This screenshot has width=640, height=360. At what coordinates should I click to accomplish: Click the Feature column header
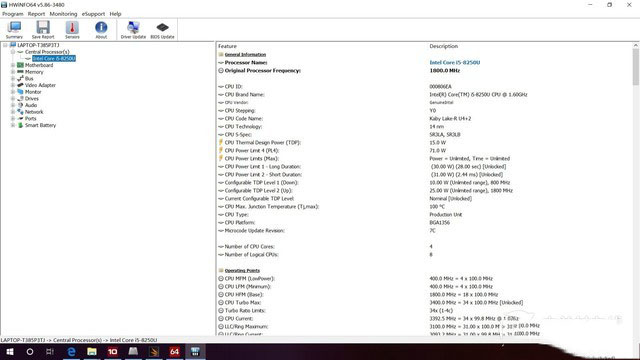coord(227,46)
